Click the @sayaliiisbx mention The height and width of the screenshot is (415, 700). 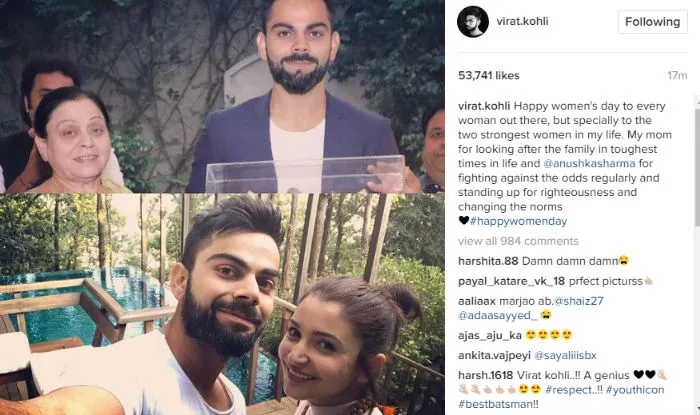point(565,356)
